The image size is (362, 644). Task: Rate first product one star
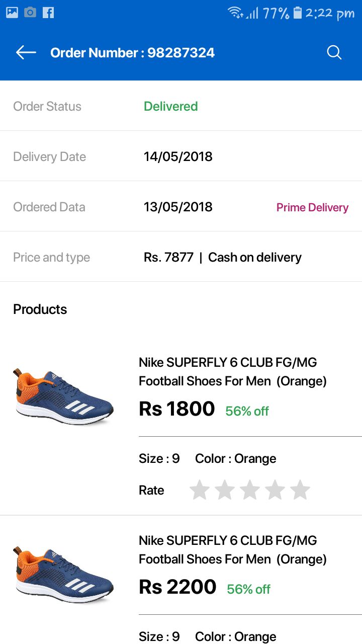(200, 490)
